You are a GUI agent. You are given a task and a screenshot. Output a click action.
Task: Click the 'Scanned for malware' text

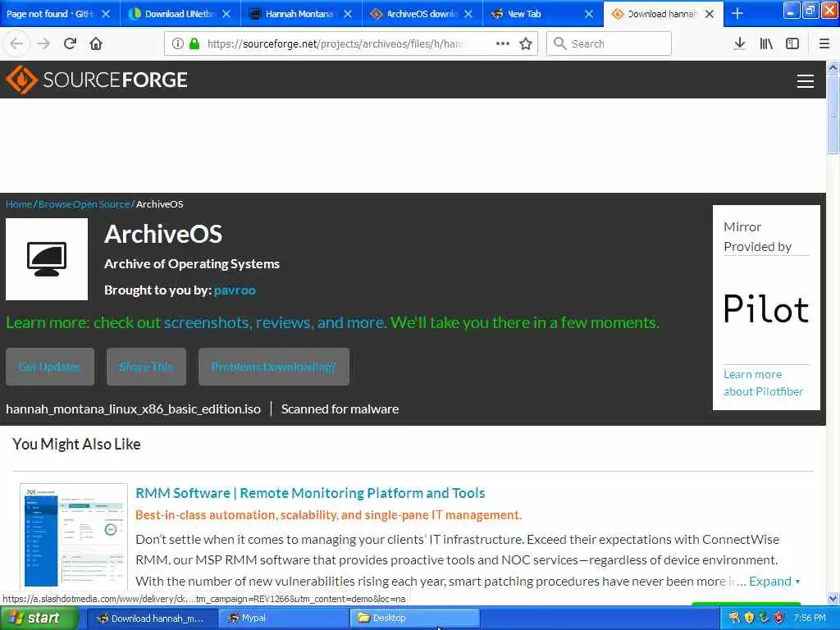(x=340, y=409)
